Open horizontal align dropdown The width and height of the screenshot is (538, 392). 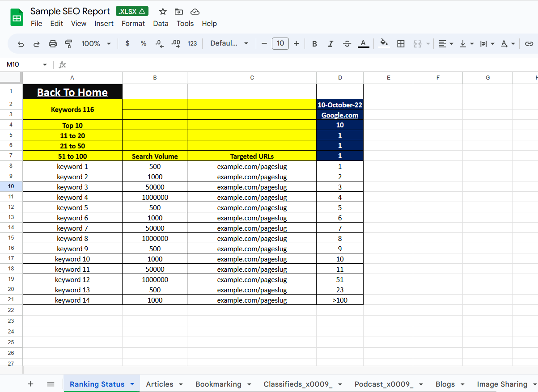(x=445, y=43)
